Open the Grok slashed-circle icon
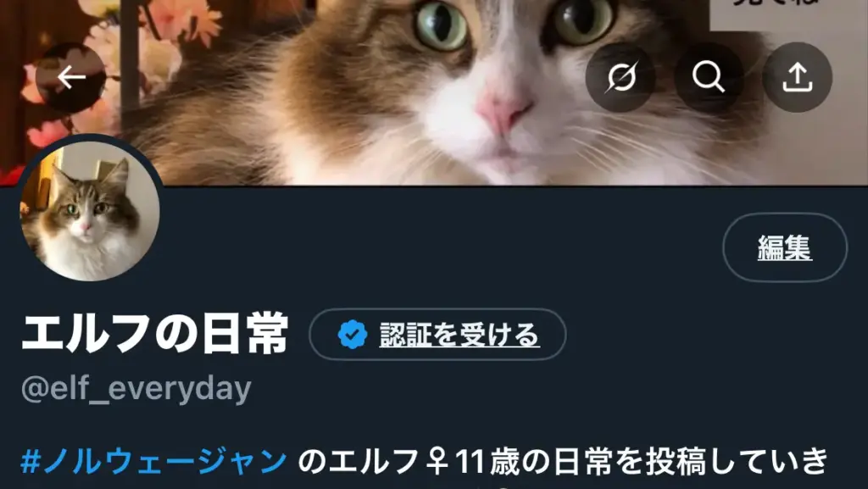This screenshot has width=868, height=489. click(620, 77)
